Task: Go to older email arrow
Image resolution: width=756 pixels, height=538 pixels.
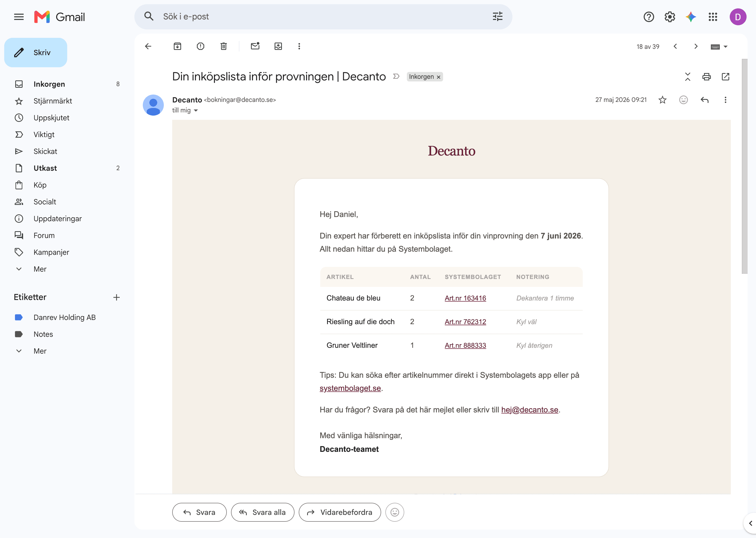Action: (x=696, y=46)
